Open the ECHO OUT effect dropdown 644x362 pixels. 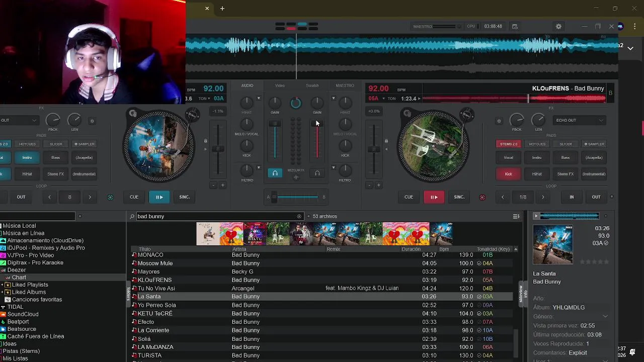579,121
